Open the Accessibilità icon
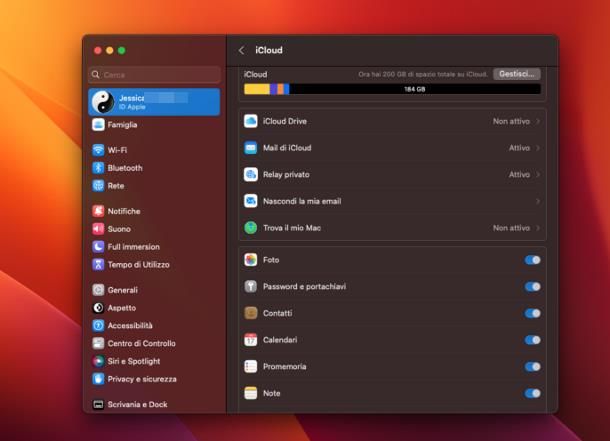Viewport: 610px width, 441px height. [98, 325]
